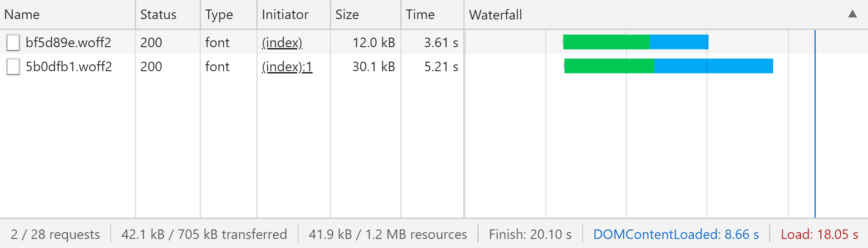Sort requests by the Size column
868x248 pixels.
[x=347, y=15]
